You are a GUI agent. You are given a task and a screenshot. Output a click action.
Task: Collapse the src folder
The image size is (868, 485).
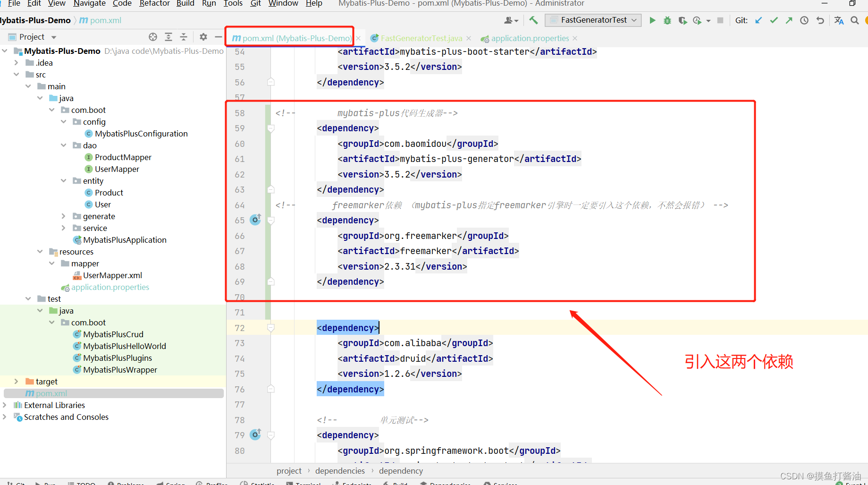point(17,75)
